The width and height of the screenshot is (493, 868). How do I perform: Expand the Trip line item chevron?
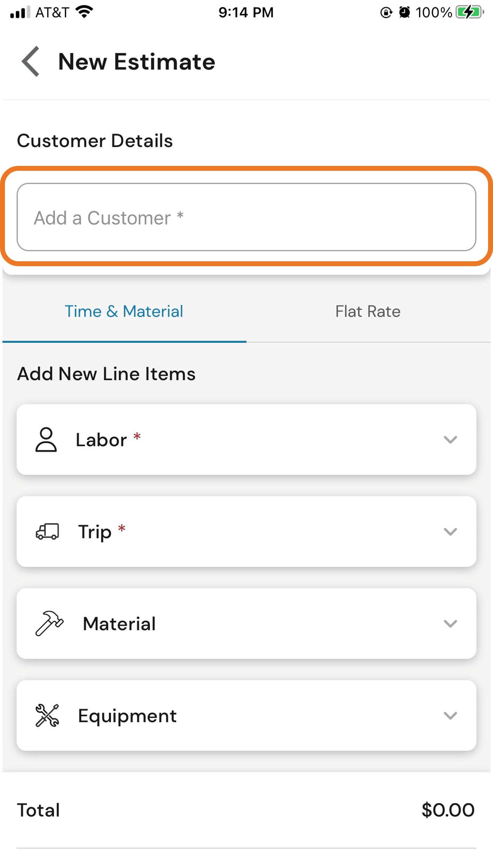pos(450,531)
